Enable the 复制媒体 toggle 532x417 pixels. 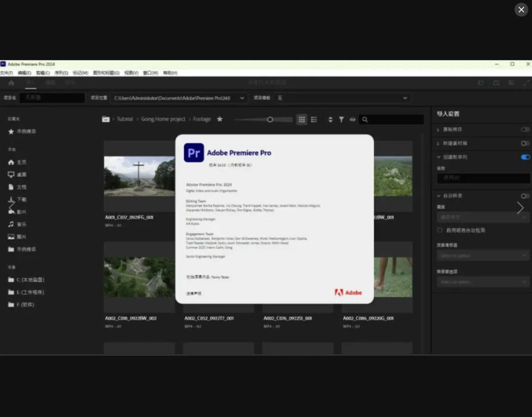[x=524, y=130]
